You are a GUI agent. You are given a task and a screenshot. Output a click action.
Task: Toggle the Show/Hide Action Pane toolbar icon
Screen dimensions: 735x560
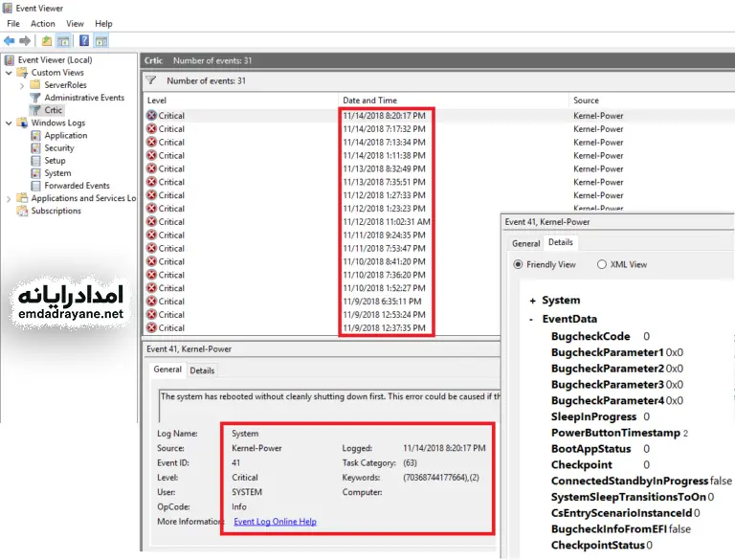coord(100,41)
